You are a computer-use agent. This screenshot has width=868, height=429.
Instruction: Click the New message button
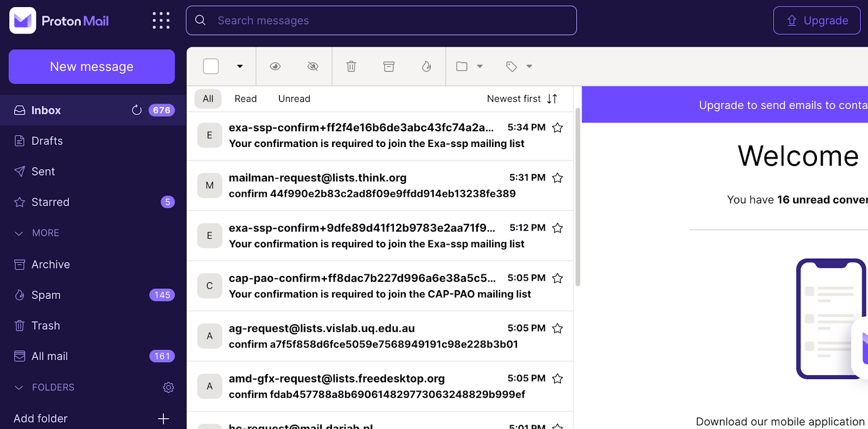pos(92,67)
